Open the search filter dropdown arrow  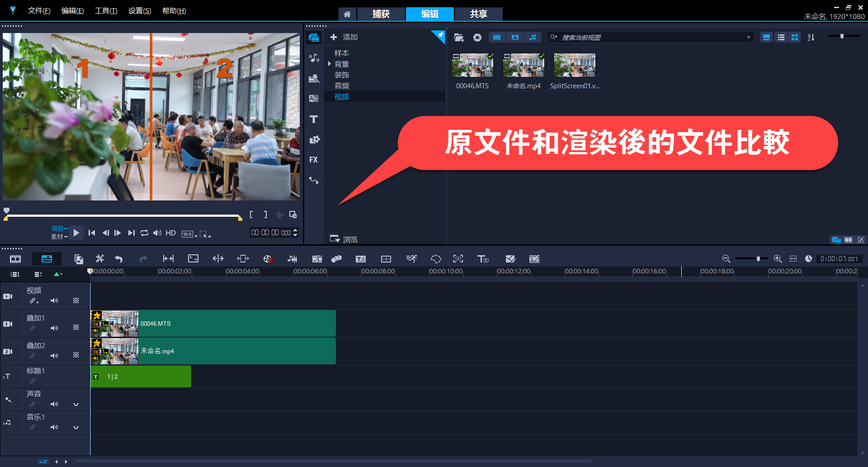pos(554,37)
